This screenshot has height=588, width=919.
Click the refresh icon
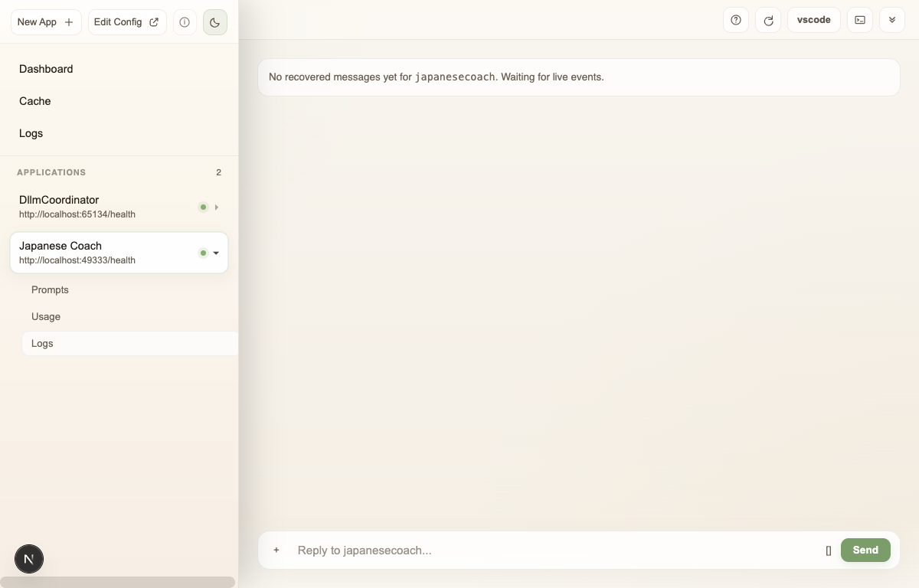pos(768,20)
